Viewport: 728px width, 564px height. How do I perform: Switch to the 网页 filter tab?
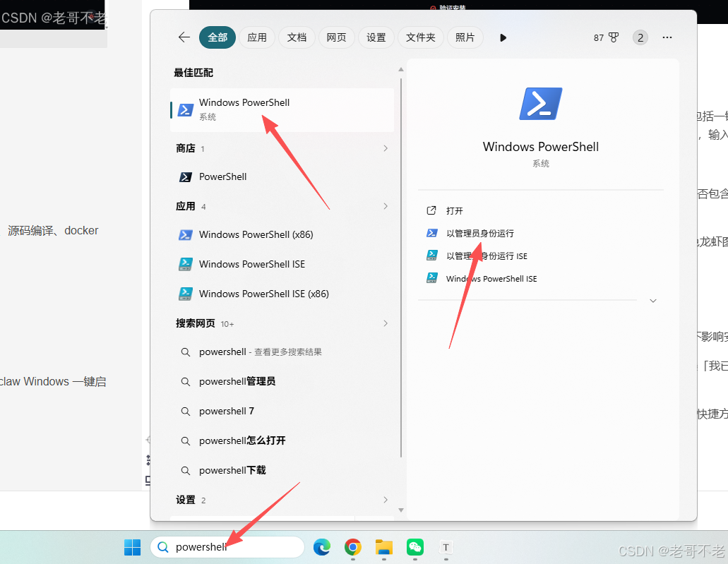pos(336,37)
